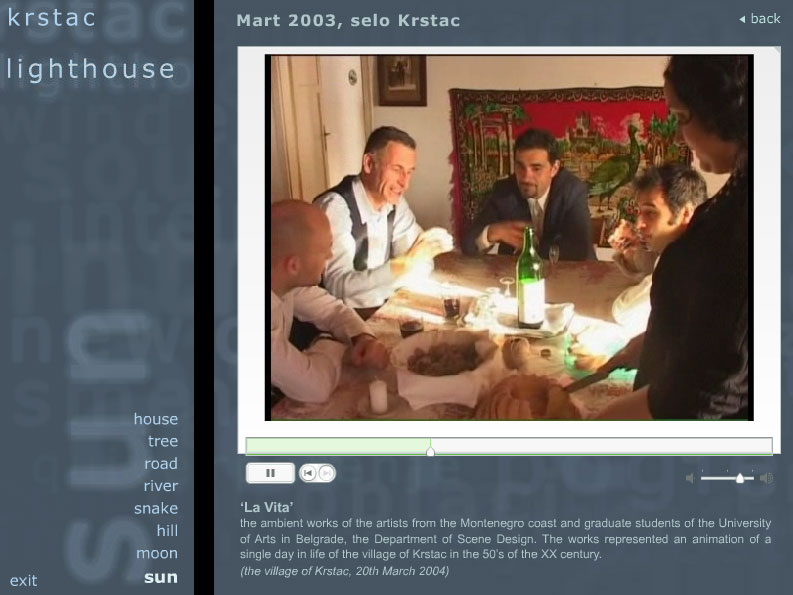Open the moon menu item
The height and width of the screenshot is (595, 793).
point(157,553)
